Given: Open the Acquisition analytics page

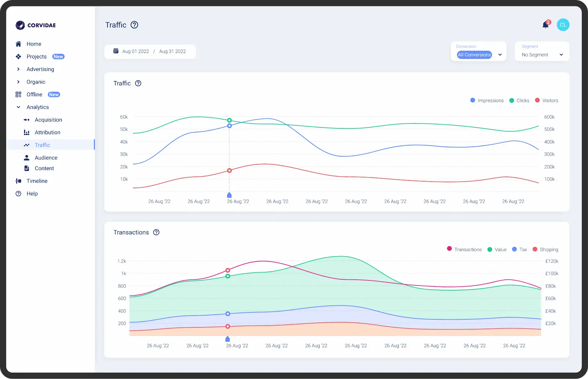Looking at the screenshot, I should click(49, 120).
